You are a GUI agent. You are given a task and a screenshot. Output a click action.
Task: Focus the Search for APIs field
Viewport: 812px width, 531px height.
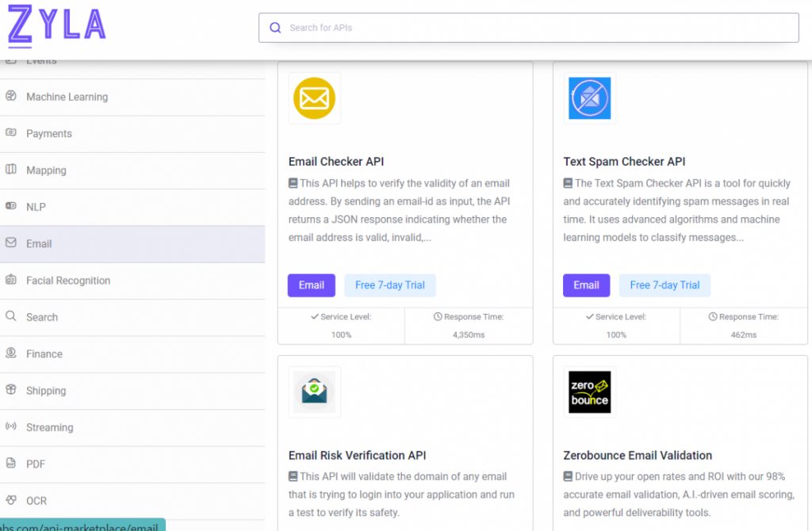[528, 28]
